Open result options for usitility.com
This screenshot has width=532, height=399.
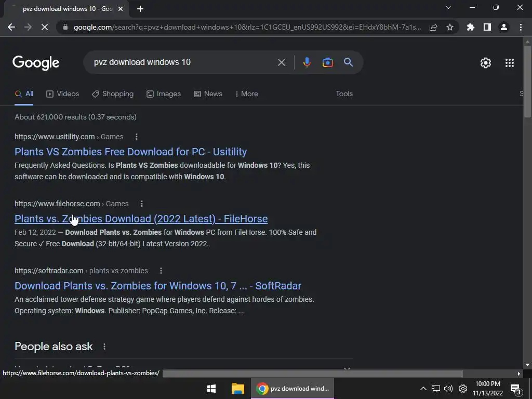click(137, 137)
